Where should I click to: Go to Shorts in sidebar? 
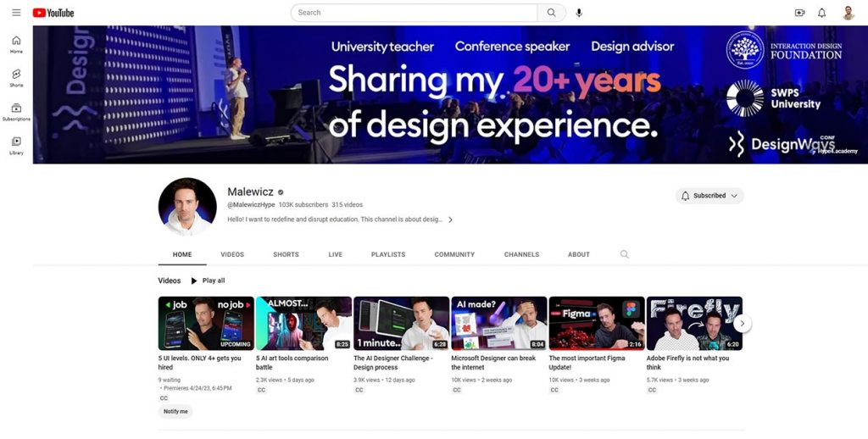tap(16, 78)
